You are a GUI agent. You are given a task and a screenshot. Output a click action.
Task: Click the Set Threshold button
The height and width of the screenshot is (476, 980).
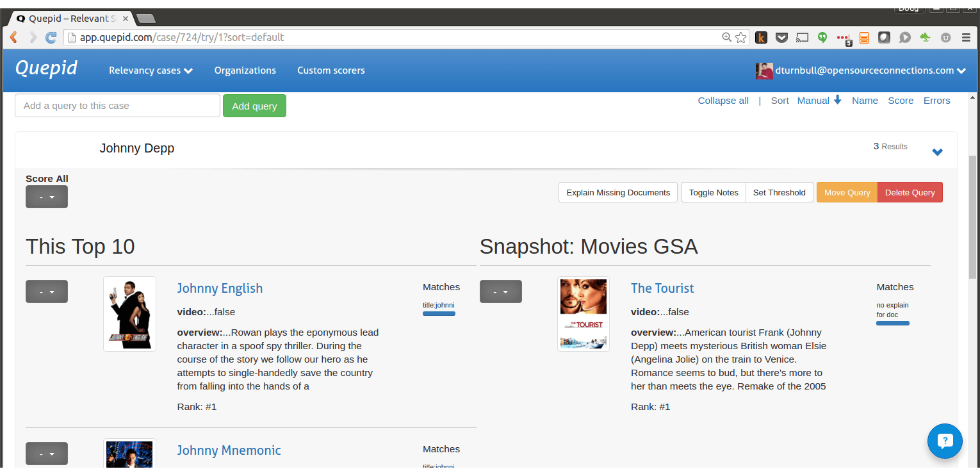[x=780, y=192]
